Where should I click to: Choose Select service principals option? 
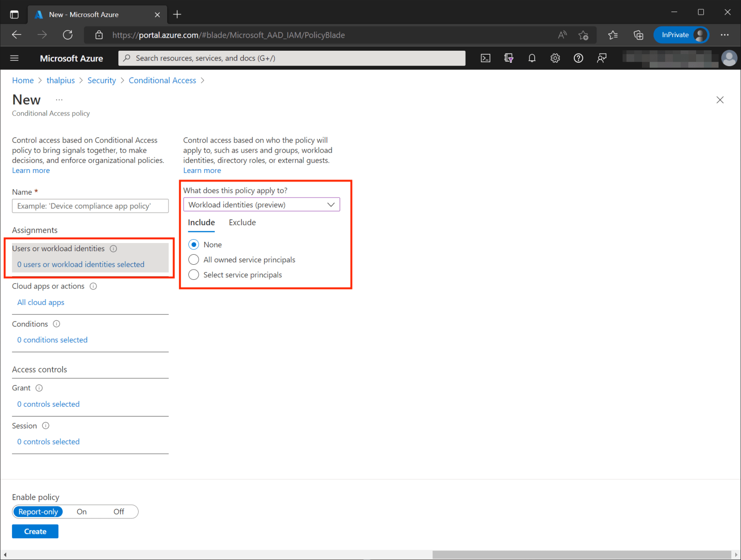pos(194,274)
